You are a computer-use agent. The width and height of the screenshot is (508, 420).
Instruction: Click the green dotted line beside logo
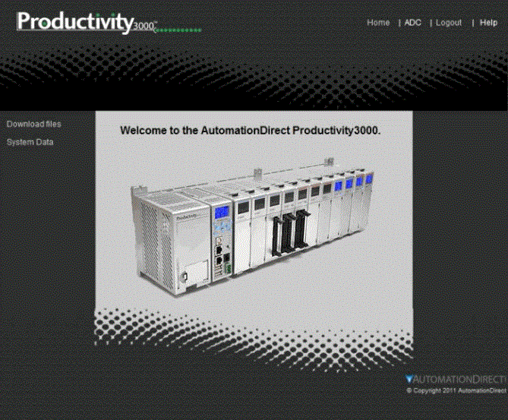click(x=179, y=30)
